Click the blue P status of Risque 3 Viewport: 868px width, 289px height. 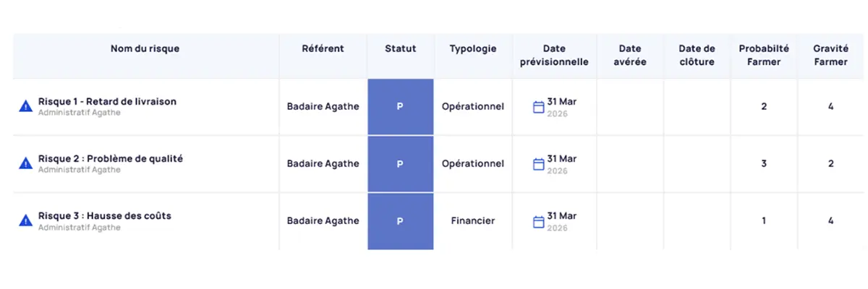[x=400, y=221]
